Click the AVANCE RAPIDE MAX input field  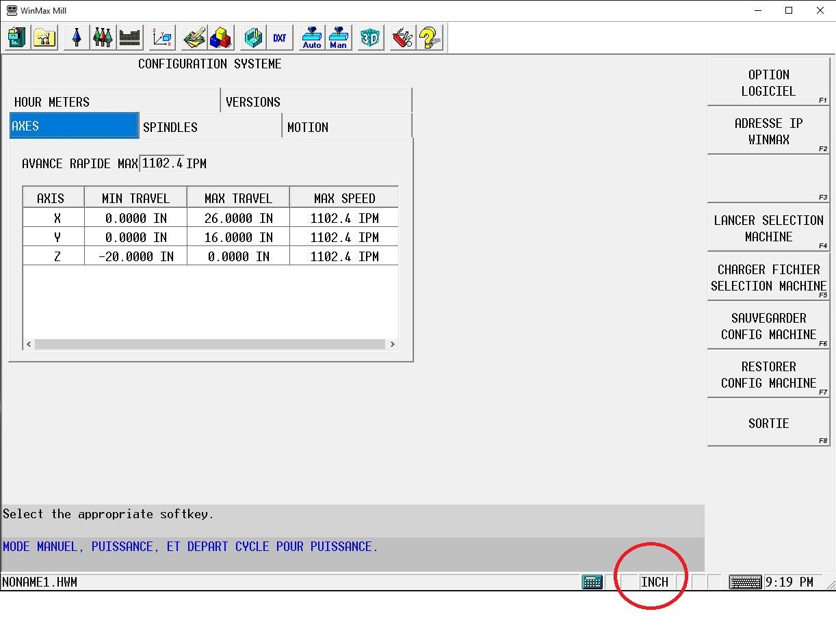pos(162,163)
